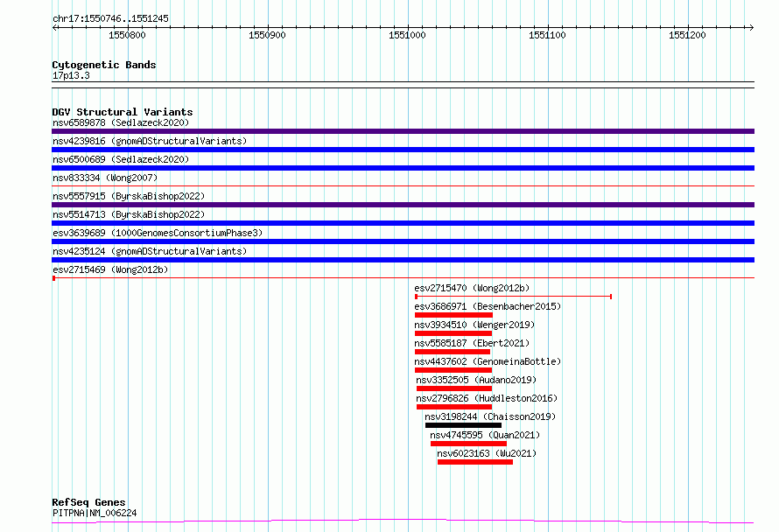Click the red span line under esv2715470
Viewport: 779px width, 532px height.
[x=513, y=297]
